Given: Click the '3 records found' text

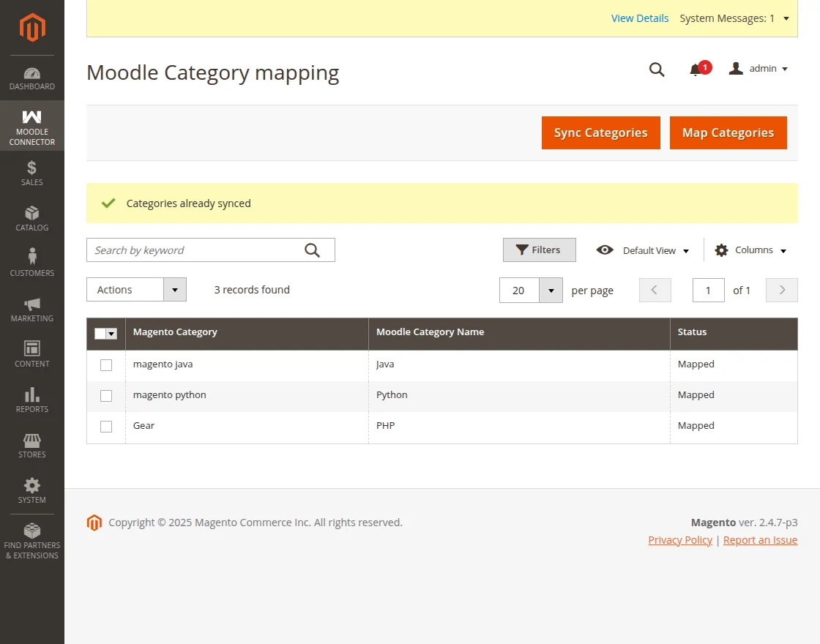Looking at the screenshot, I should [x=252, y=290].
